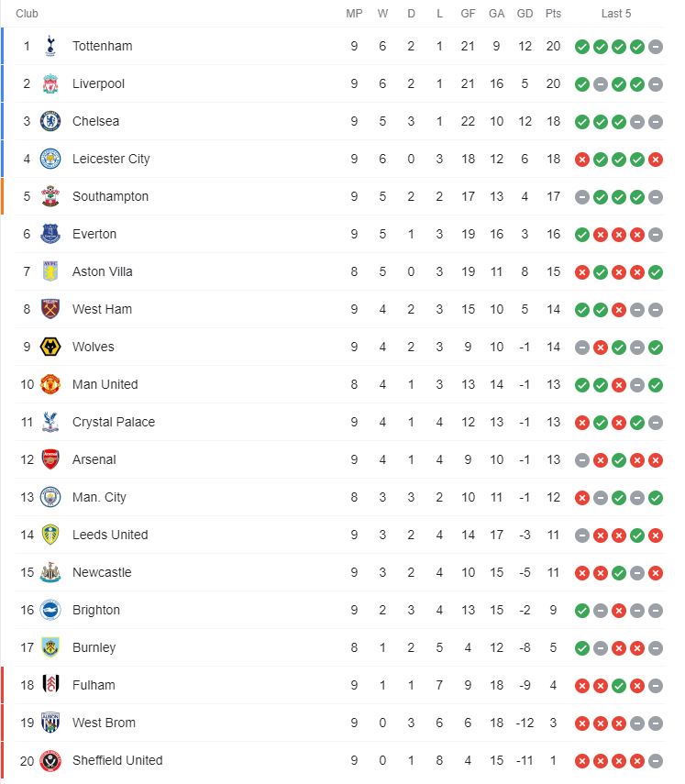Click the Club column header
The width and height of the screenshot is (685, 784).
pos(27,14)
